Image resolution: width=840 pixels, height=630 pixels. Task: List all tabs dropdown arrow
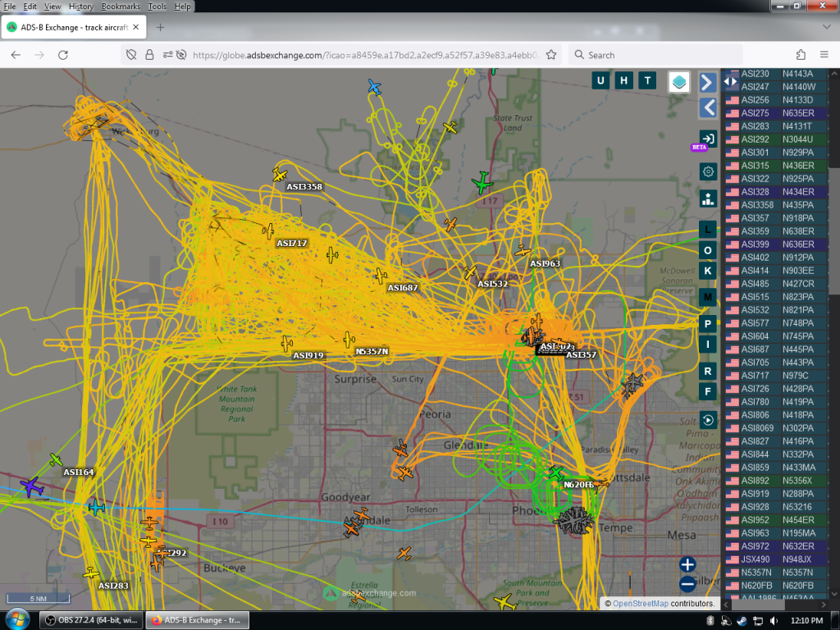[826, 27]
